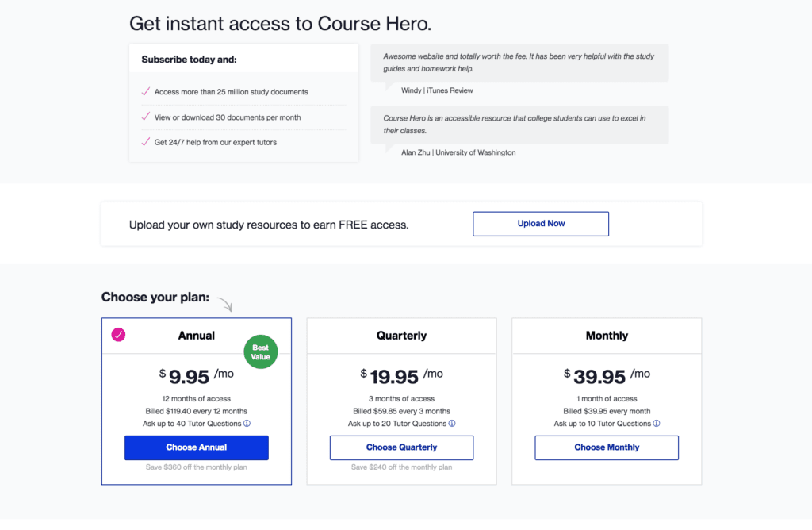
Task: Select the Quarterly plan heading
Action: [x=401, y=336]
